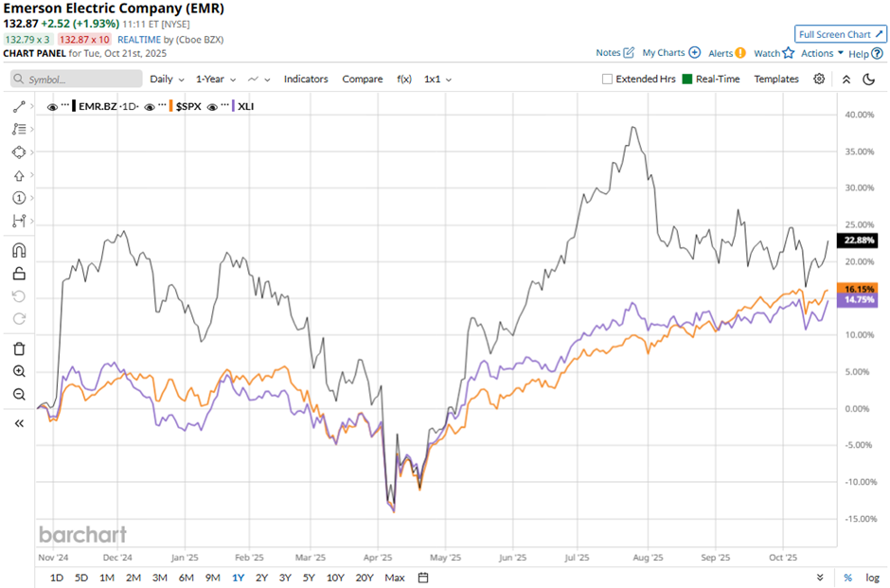This screenshot has width=890, height=588.
Task: Open the Full Screen Chart
Action: (x=840, y=34)
